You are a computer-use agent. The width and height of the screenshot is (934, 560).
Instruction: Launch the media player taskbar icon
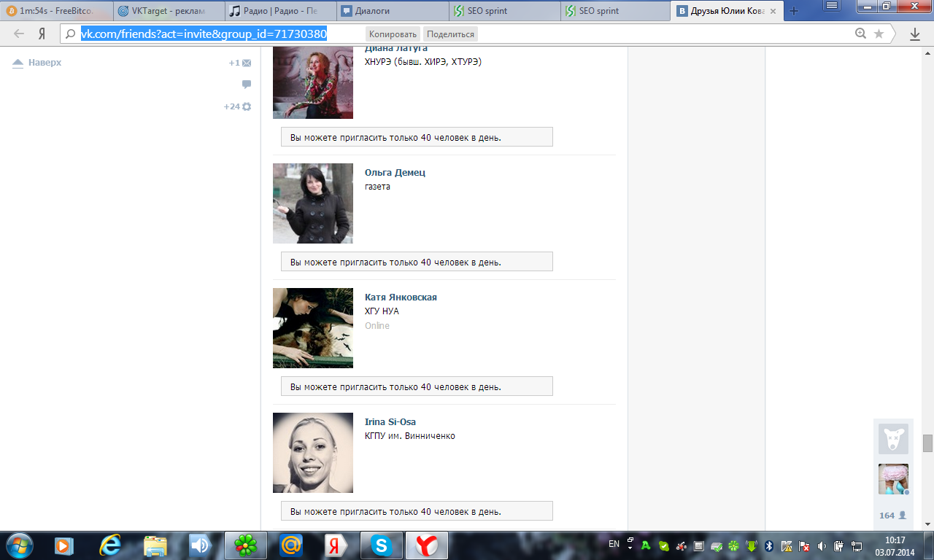pyautogui.click(x=64, y=545)
